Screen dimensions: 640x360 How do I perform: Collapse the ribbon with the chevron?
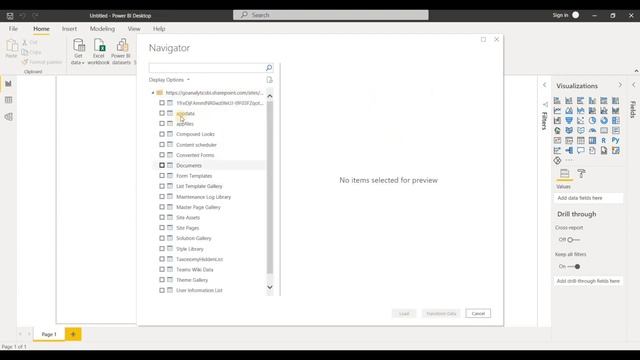[x=636, y=71]
